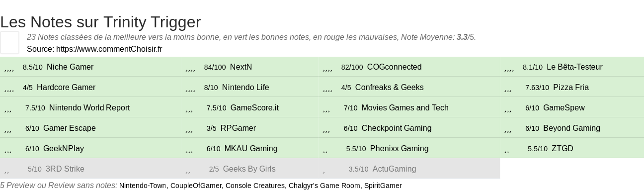The width and height of the screenshot is (644, 191).
Task: Click the thumbnail image beside title
Action: (9, 42)
